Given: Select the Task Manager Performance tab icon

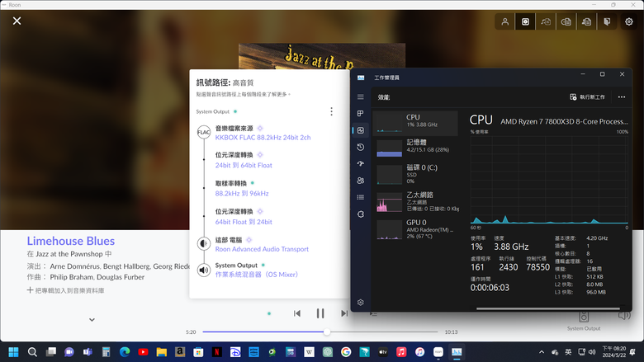Looking at the screenshot, I should click(361, 130).
